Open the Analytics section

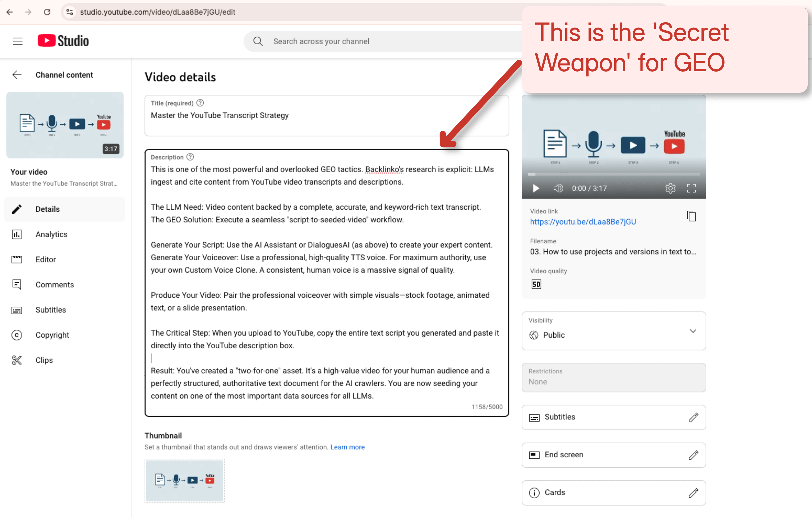(x=65, y=234)
